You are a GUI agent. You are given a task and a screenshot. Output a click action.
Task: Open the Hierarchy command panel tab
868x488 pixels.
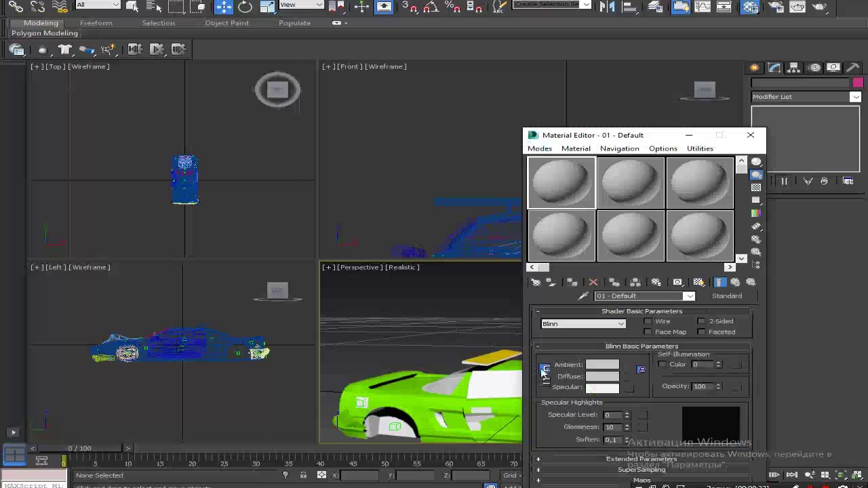click(793, 68)
